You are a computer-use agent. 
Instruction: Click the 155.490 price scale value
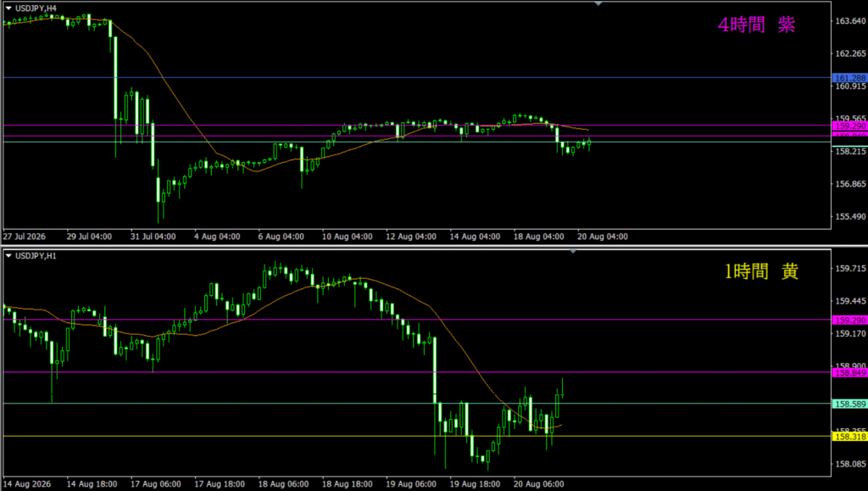tap(850, 216)
